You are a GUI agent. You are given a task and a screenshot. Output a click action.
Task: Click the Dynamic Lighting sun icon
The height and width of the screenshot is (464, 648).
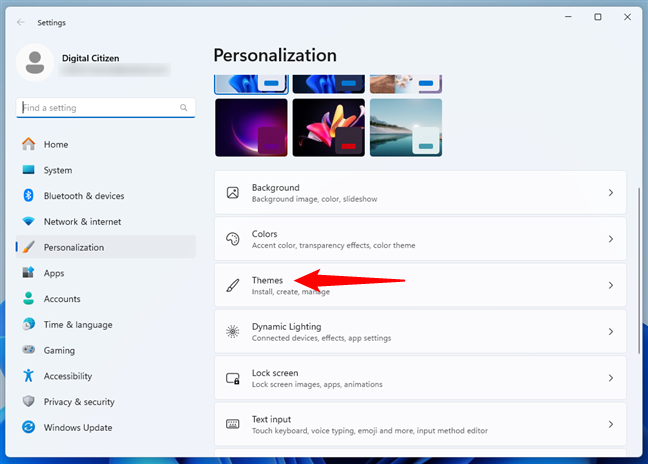coord(233,331)
